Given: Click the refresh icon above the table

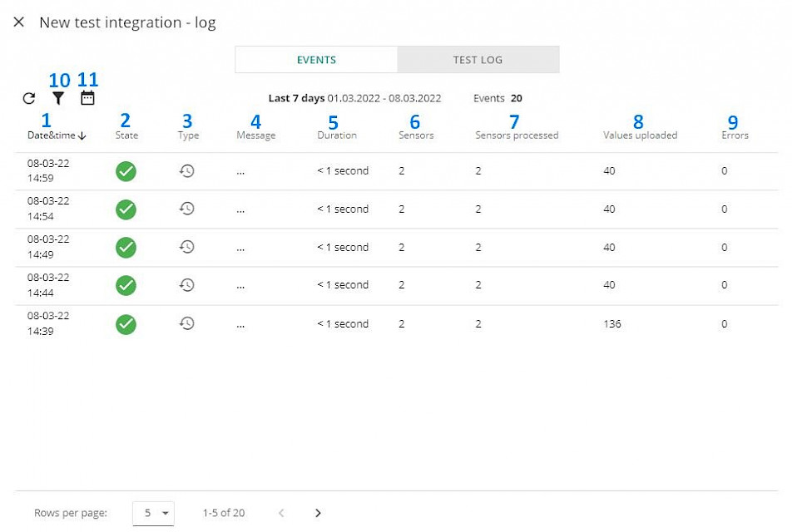Looking at the screenshot, I should click(x=29, y=99).
